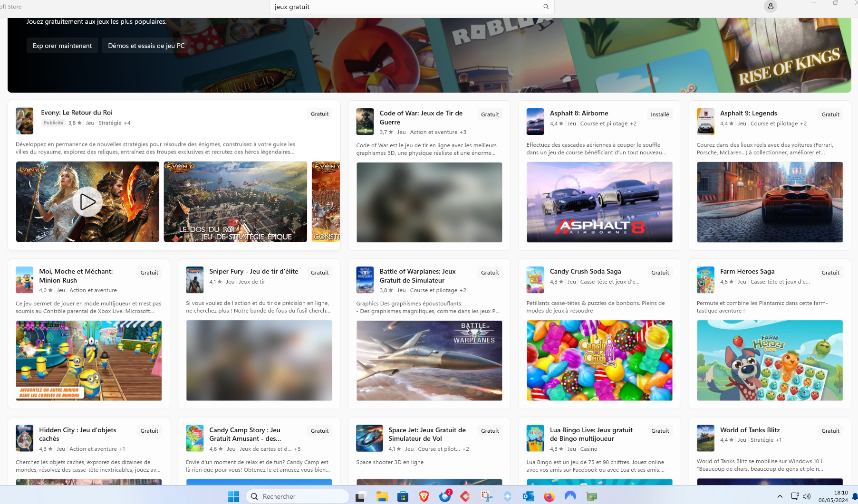Open the Windows Start menu
Screen dimensions: 858x504
tap(233, 496)
